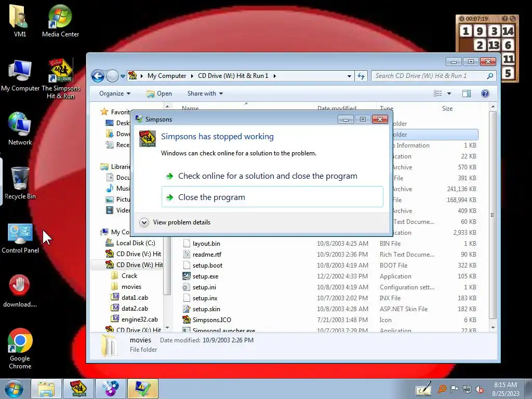Expand the address bar history dropdown
The height and width of the screenshot is (399, 532).
click(349, 76)
